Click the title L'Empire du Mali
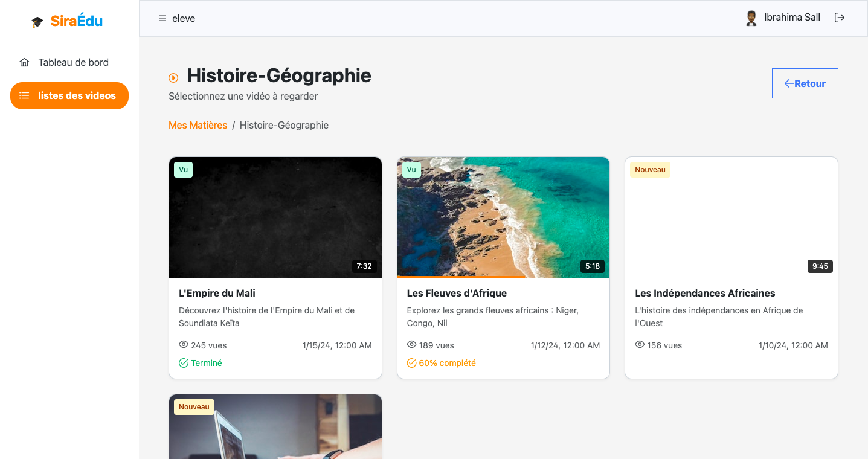Image resolution: width=868 pixels, height=459 pixels. 217,293
